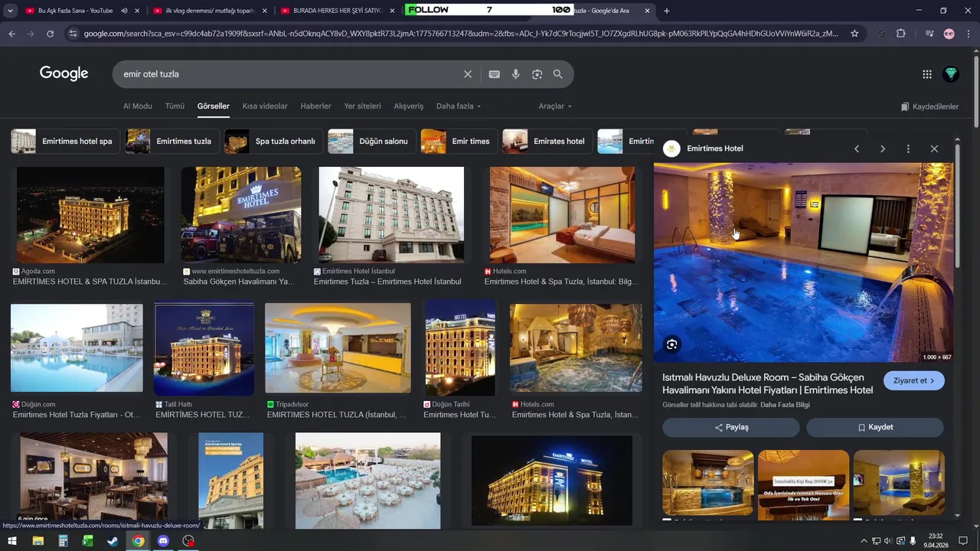Screen dimensions: 980x551
Task: Switch to the AI Modu tab
Action: [x=138, y=106]
